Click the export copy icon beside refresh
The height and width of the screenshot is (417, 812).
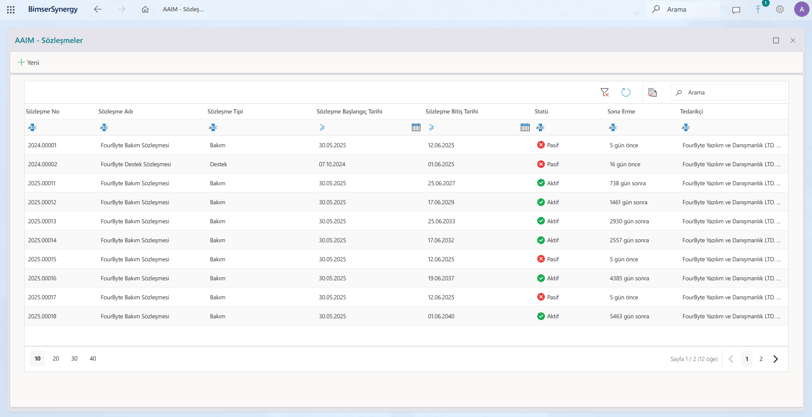click(652, 92)
